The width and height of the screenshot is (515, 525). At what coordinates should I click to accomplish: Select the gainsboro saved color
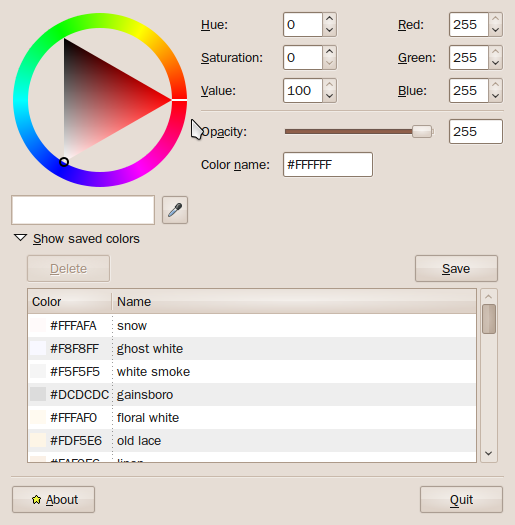point(252,395)
